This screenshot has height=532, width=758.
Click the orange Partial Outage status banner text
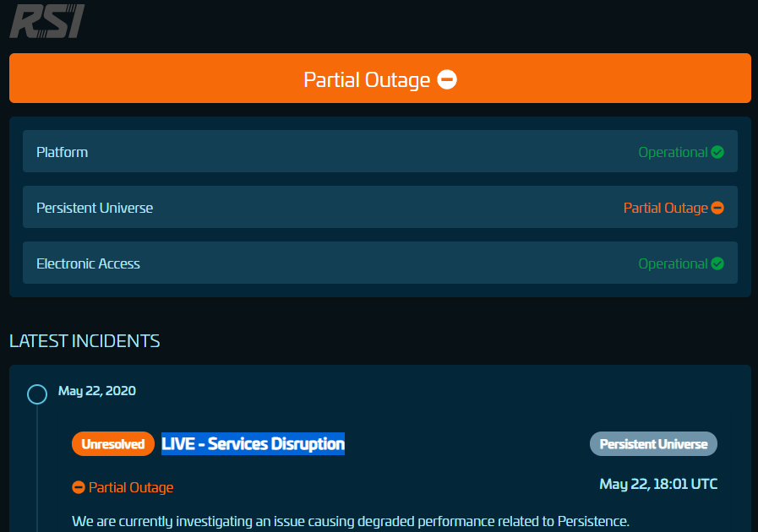367,79
